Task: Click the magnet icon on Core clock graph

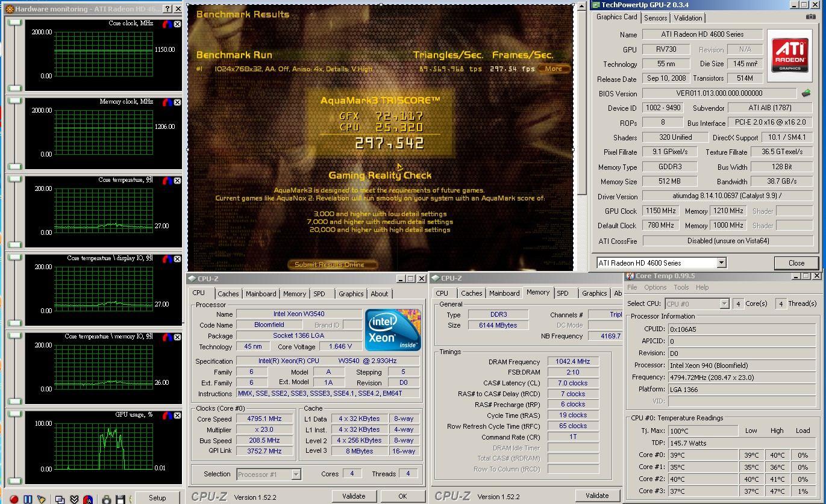Action: (167, 25)
